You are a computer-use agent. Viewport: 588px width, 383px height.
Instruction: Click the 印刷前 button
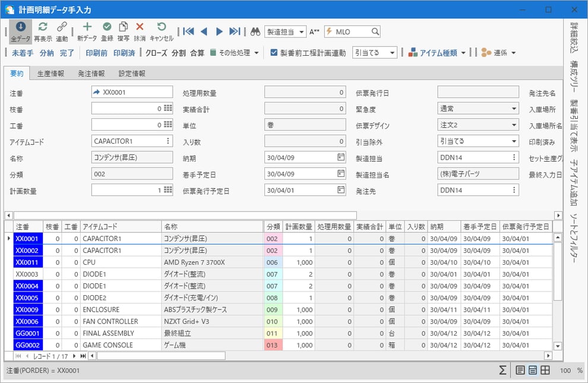point(96,53)
